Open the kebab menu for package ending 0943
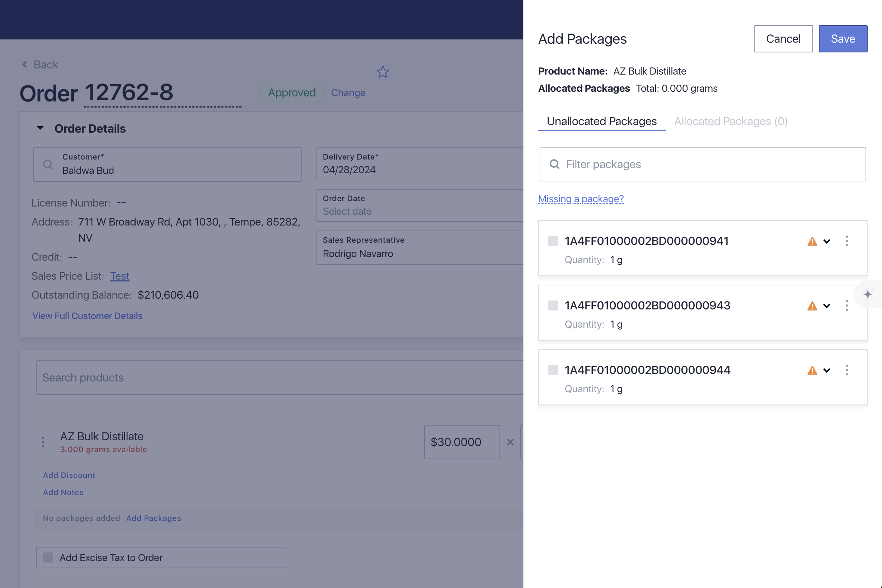 pyautogui.click(x=846, y=305)
